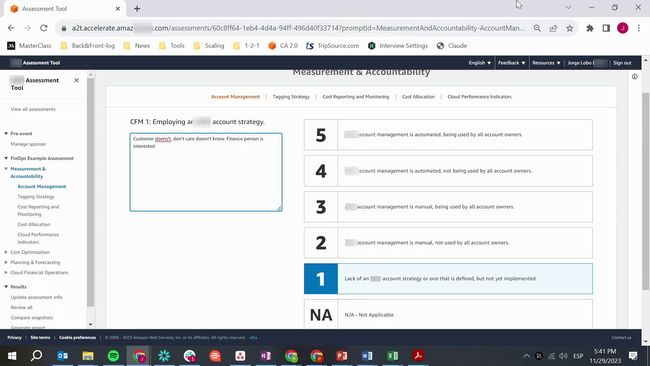Select the NA Not Applicable option
This screenshot has height=366, width=650.
[x=448, y=314]
